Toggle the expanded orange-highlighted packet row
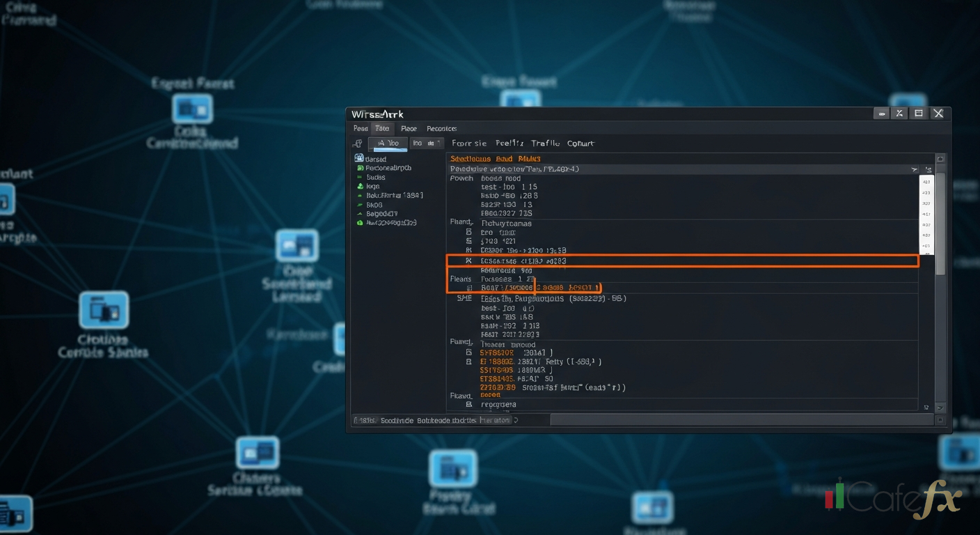The width and height of the screenshot is (980, 535). click(x=682, y=261)
